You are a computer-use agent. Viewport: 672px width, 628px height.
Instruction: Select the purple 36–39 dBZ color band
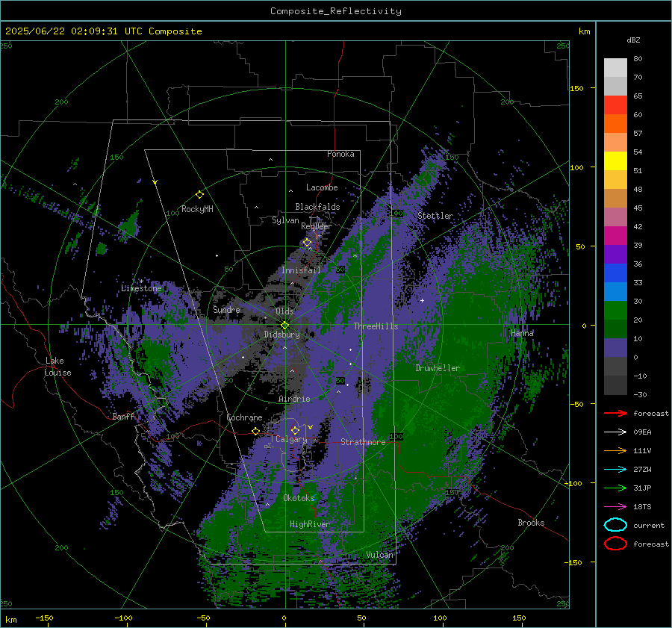615,255
